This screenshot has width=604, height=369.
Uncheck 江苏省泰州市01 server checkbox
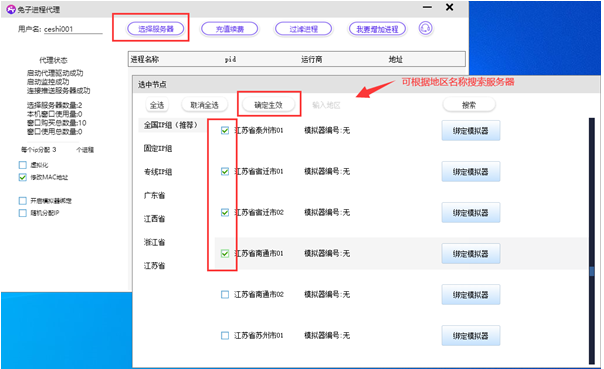225,131
